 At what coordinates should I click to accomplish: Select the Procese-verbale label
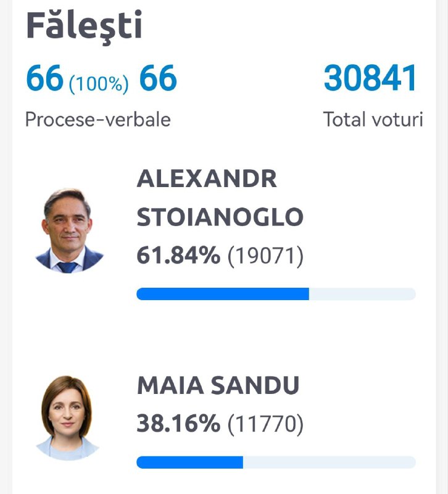pyautogui.click(x=98, y=120)
